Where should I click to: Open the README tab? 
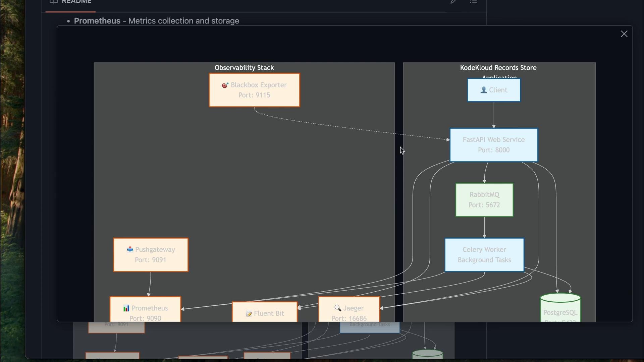[70, 2]
